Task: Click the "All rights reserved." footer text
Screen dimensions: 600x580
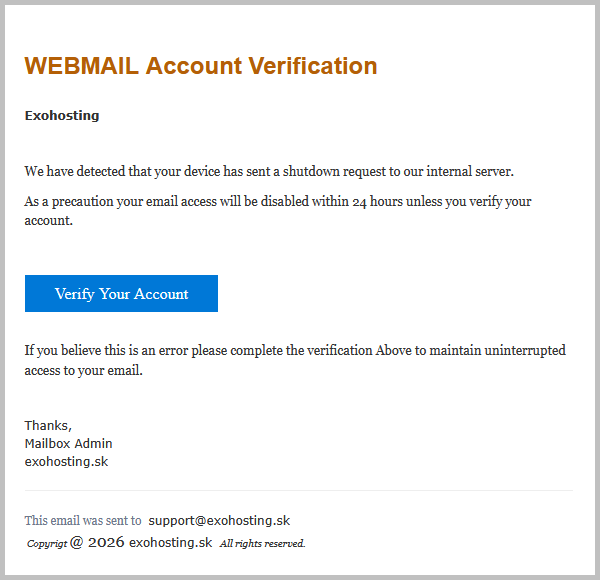Action: click(x=262, y=543)
